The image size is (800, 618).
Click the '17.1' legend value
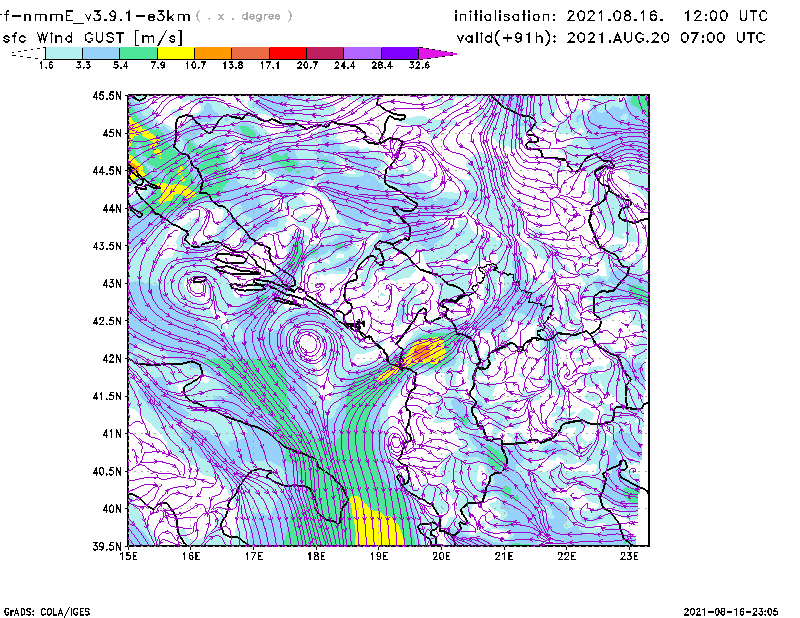[x=270, y=65]
